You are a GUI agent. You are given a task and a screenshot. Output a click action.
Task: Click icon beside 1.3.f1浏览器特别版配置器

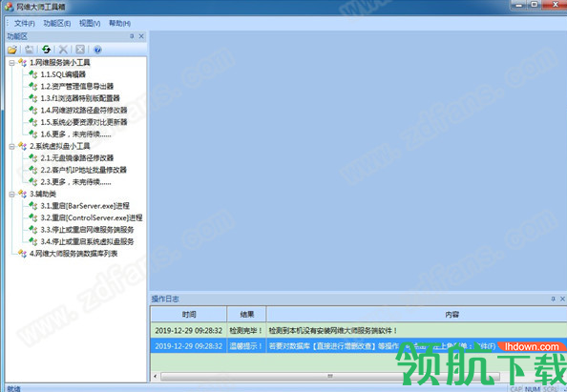[33, 98]
